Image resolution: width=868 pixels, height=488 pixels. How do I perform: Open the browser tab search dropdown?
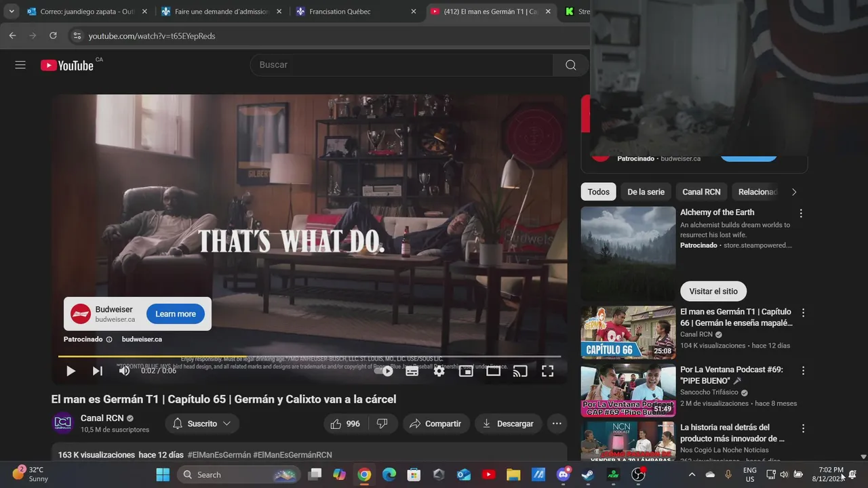(x=12, y=12)
